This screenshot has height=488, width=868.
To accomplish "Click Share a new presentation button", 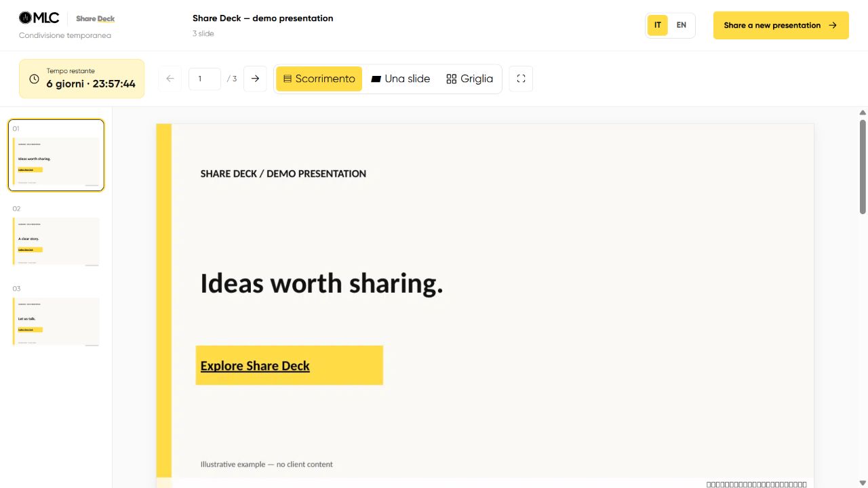I will point(781,25).
